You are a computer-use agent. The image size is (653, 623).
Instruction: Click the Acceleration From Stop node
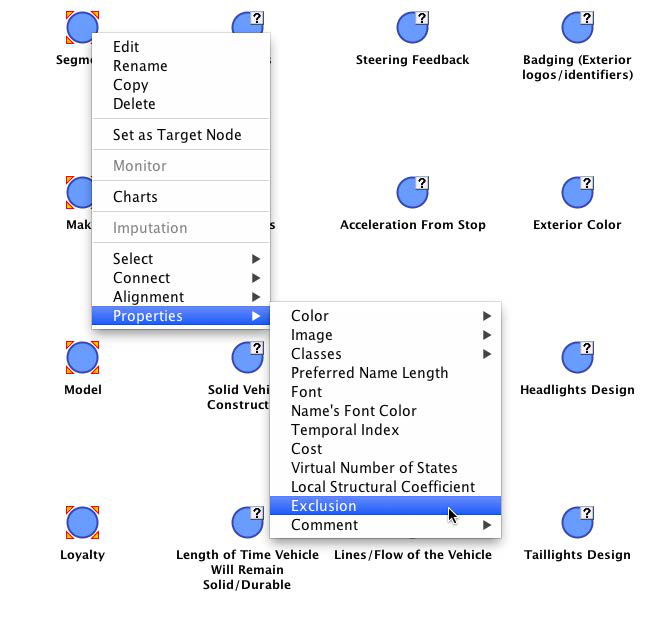(412, 193)
